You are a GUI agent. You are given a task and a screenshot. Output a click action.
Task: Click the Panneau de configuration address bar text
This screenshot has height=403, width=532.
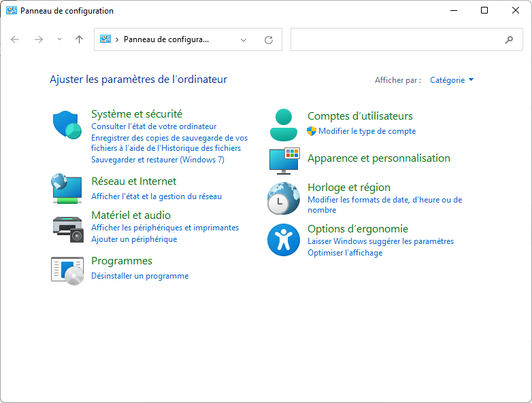click(166, 39)
